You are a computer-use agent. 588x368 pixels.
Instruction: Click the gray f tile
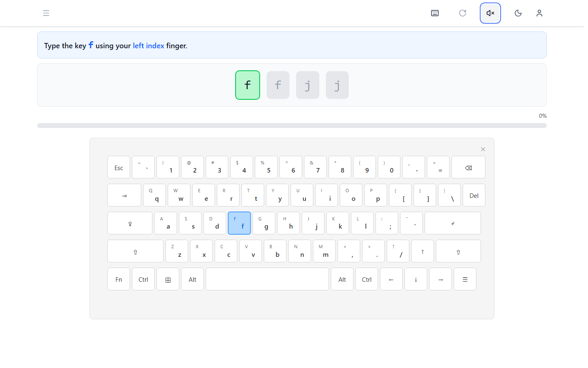click(x=278, y=85)
